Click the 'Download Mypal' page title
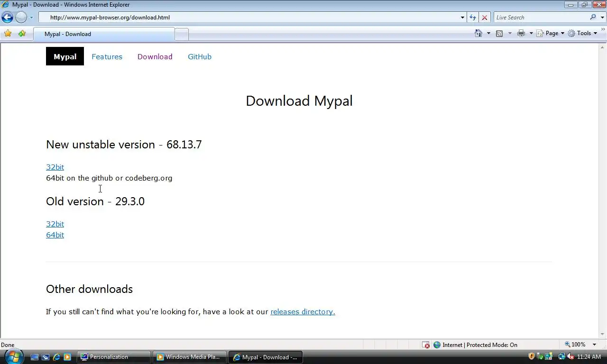607x364 pixels. pos(299,100)
